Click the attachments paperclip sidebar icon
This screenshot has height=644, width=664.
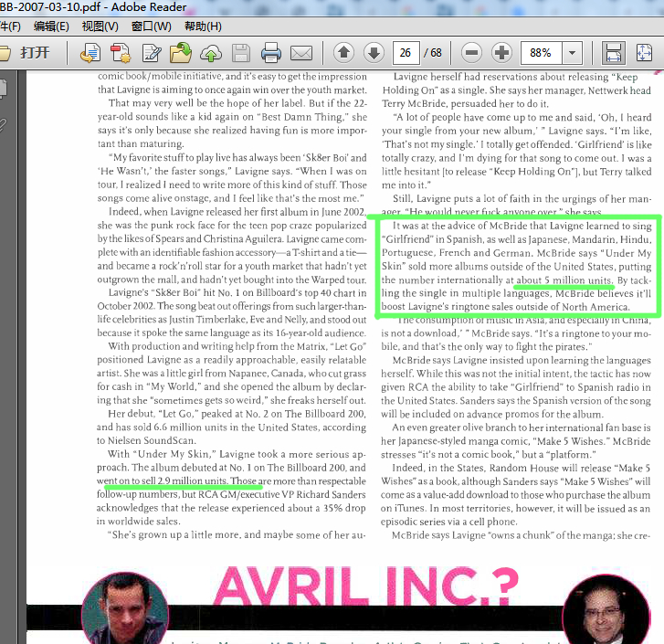3,125
